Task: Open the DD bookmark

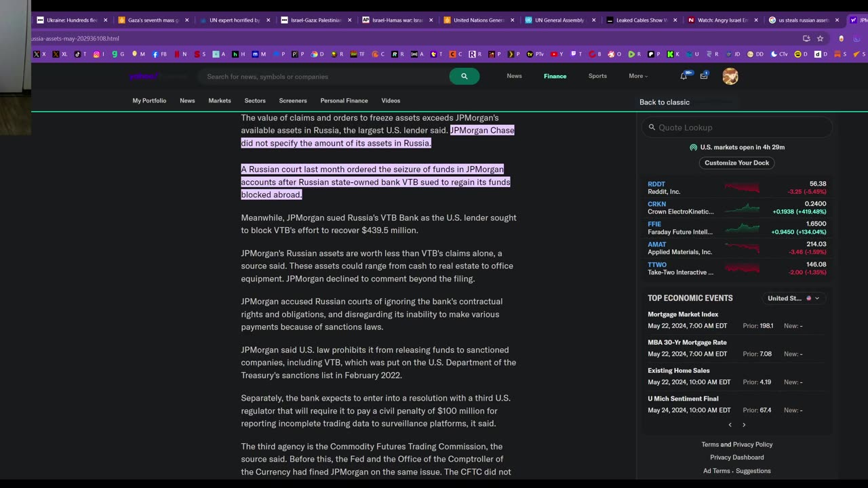Action: coord(755,54)
